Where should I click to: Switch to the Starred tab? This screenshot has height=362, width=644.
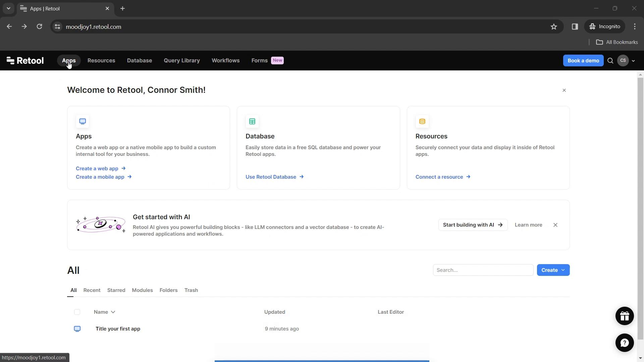[x=116, y=290]
